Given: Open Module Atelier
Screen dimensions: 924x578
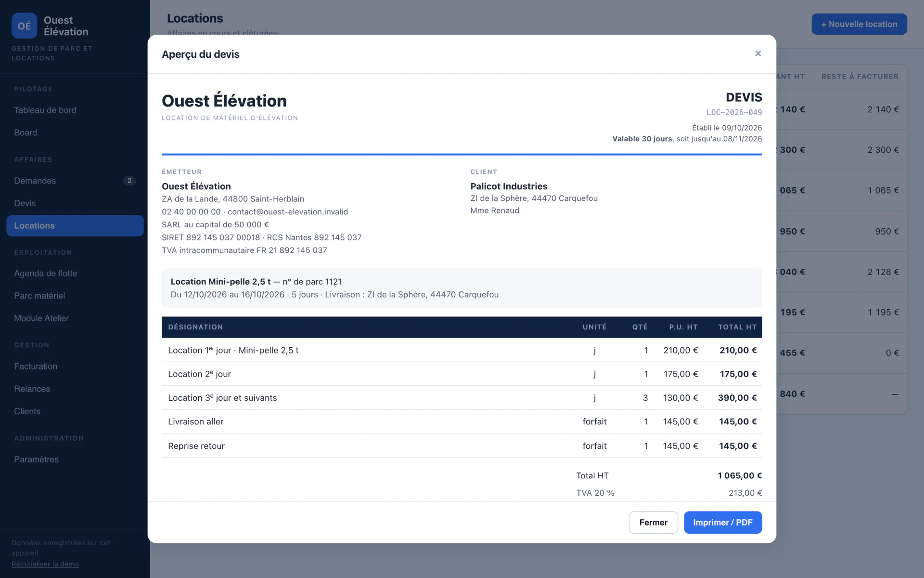Looking at the screenshot, I should coord(75,318).
